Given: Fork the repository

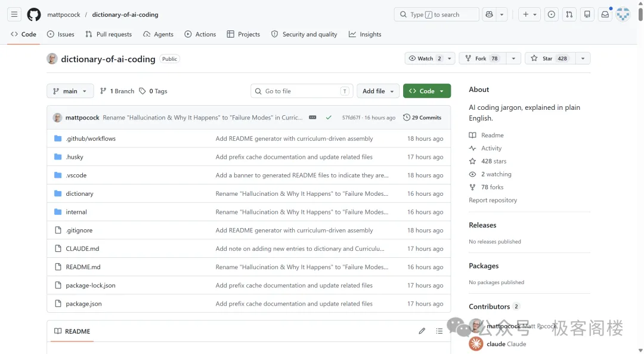Looking at the screenshot, I should click(x=482, y=59).
